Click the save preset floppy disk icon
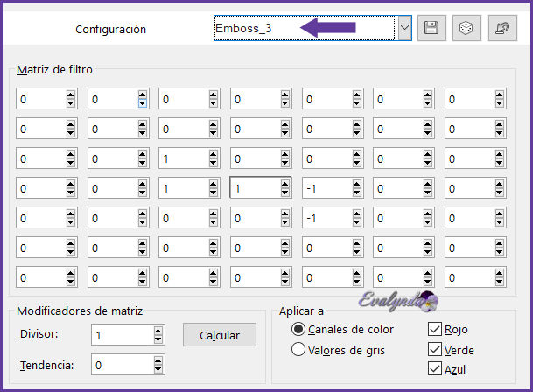 coord(431,28)
